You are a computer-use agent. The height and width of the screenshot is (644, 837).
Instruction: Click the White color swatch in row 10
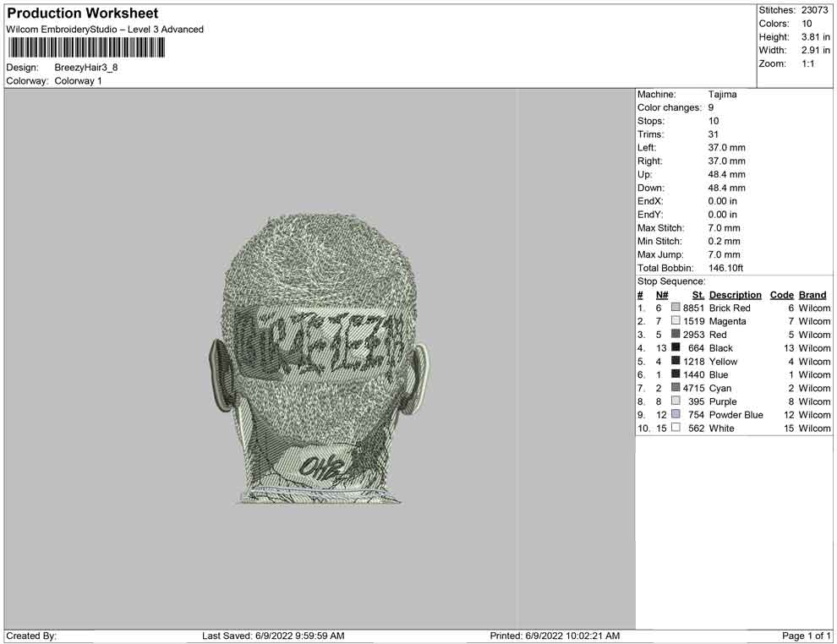[x=676, y=428]
